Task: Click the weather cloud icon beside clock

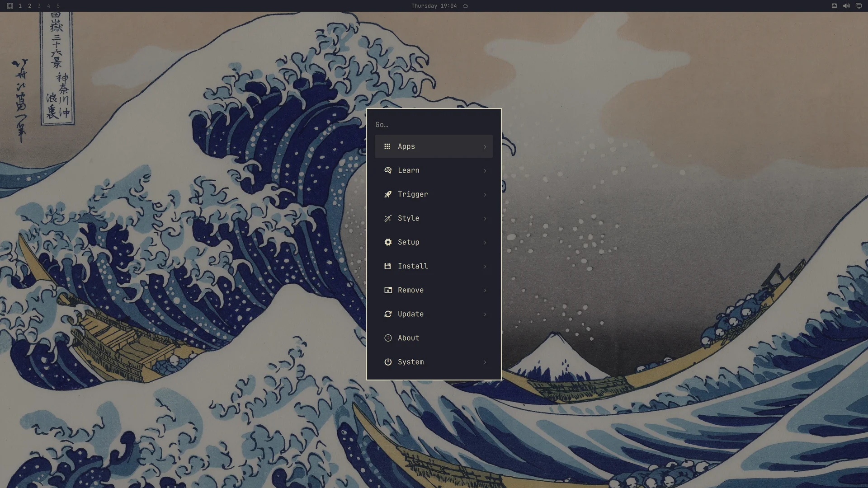Action: click(x=465, y=6)
